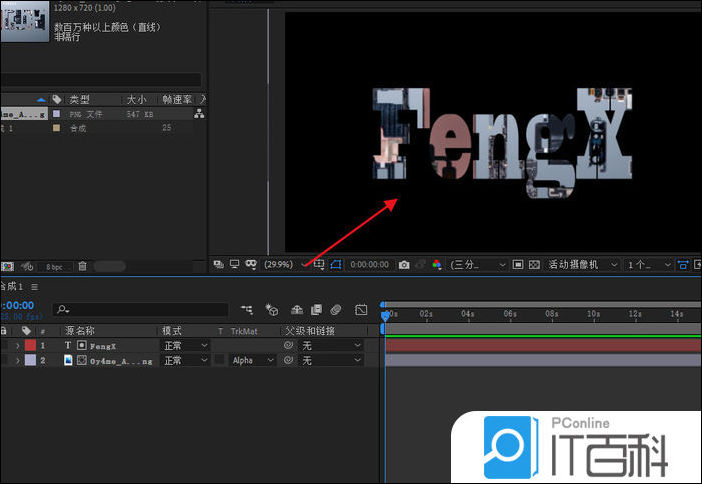Click the draft 3D cube icon

tap(271, 310)
